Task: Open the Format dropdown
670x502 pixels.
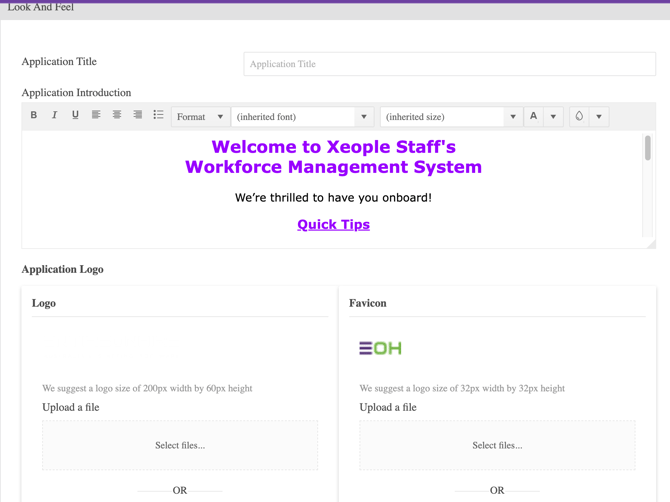Action: point(200,117)
